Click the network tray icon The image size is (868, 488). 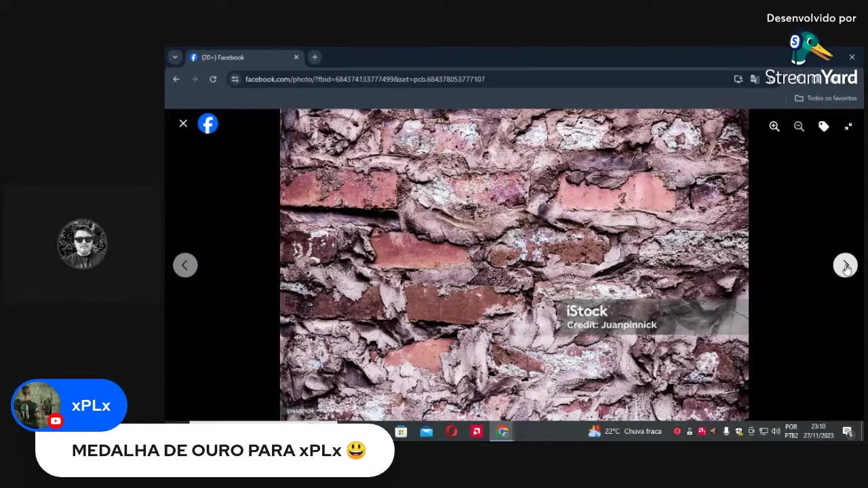[764, 432]
